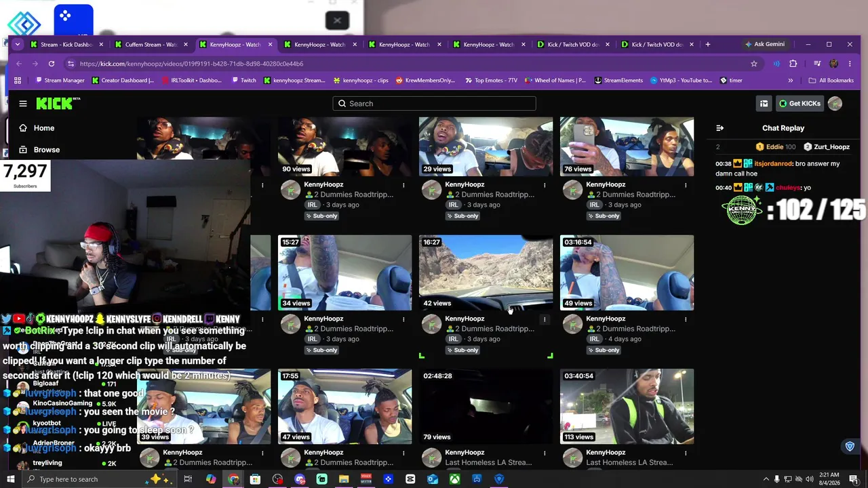Open the Chrome three-dot menu
The image size is (868, 488).
(850, 64)
